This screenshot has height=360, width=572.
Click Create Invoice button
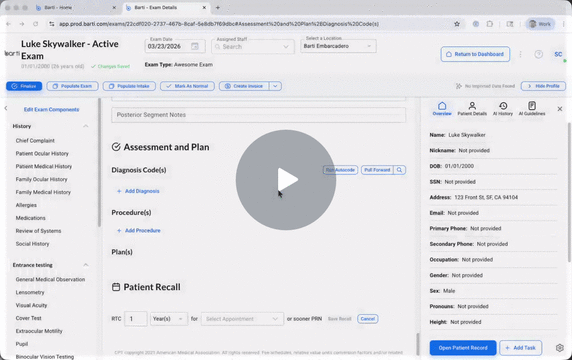[244, 86]
